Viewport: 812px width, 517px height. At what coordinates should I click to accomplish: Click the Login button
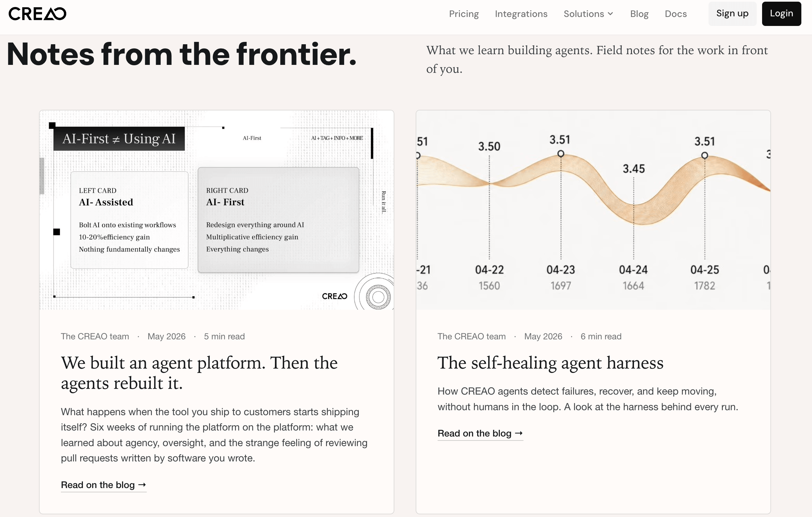click(781, 14)
